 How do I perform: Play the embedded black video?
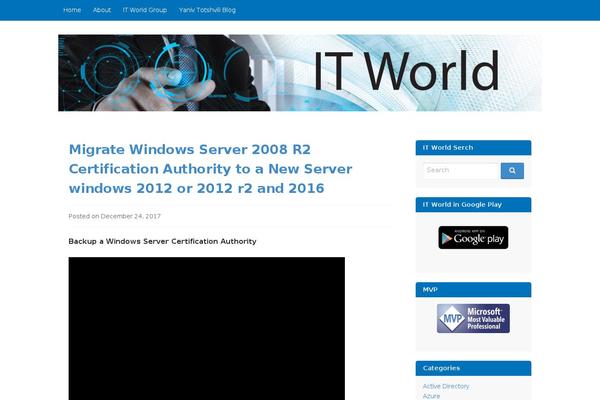coord(207,328)
